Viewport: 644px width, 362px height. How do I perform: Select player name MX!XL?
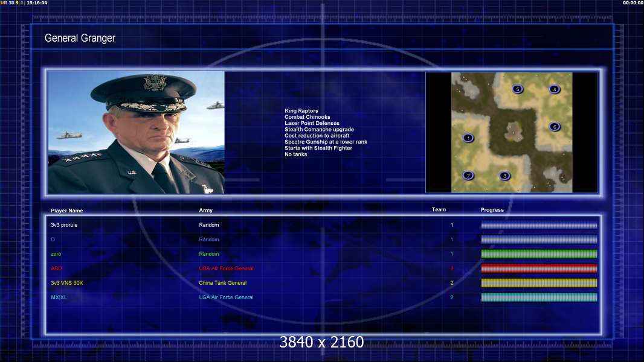pos(59,297)
